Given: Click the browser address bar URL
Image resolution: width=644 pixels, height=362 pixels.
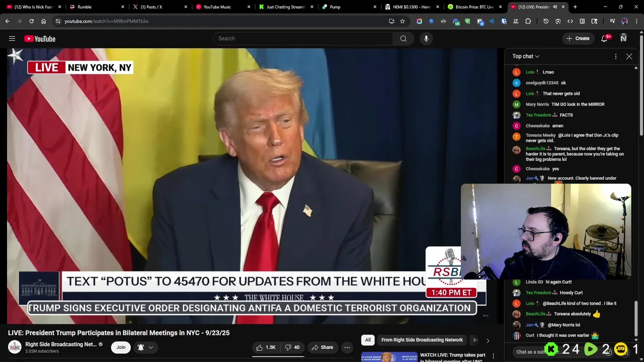Looking at the screenshot, I should (x=106, y=21).
